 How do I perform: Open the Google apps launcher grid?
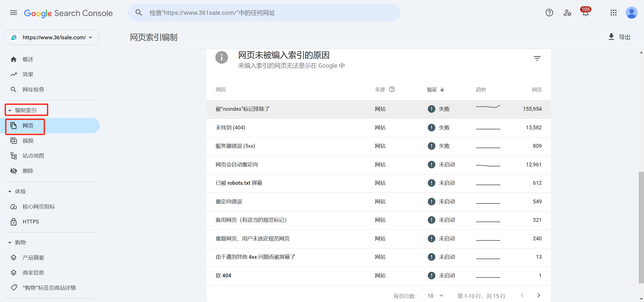click(614, 13)
